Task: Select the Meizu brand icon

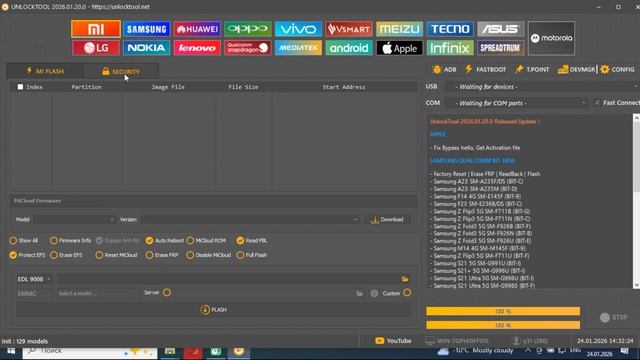Action: coord(400,29)
